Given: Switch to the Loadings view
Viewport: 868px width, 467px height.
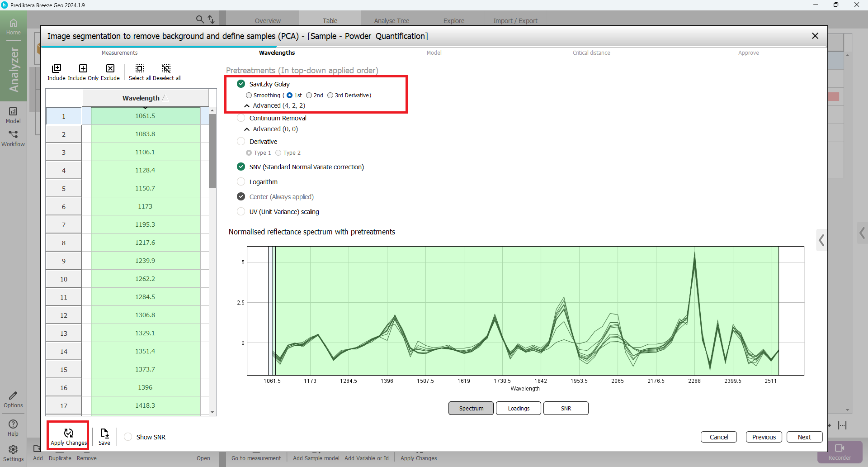Looking at the screenshot, I should click(518, 408).
